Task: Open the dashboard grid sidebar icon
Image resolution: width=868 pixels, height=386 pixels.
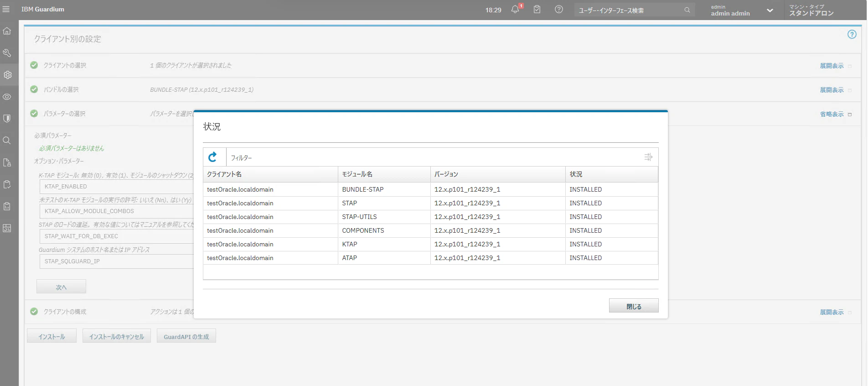Action: (x=7, y=228)
